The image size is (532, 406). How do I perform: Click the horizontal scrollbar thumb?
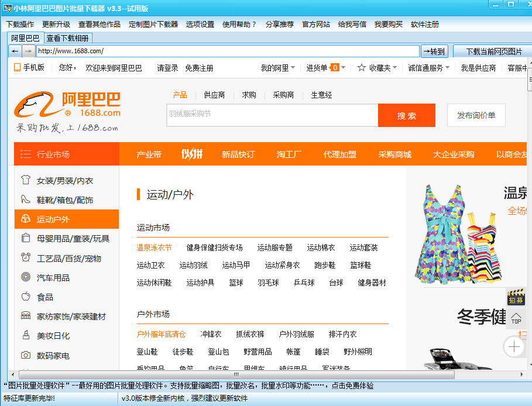236,375
